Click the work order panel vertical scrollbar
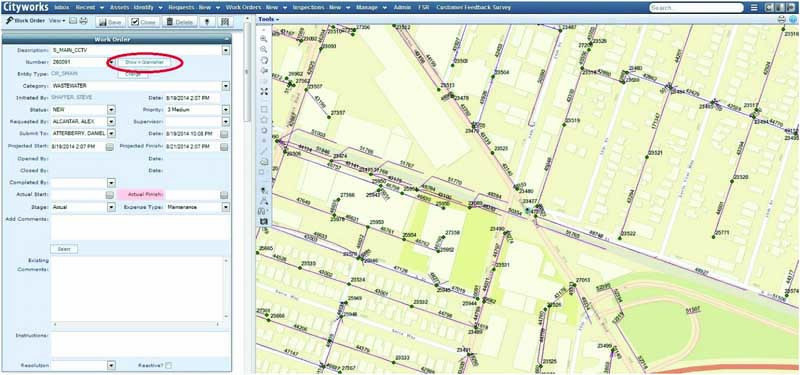The height and width of the screenshot is (375, 800). pos(247,71)
